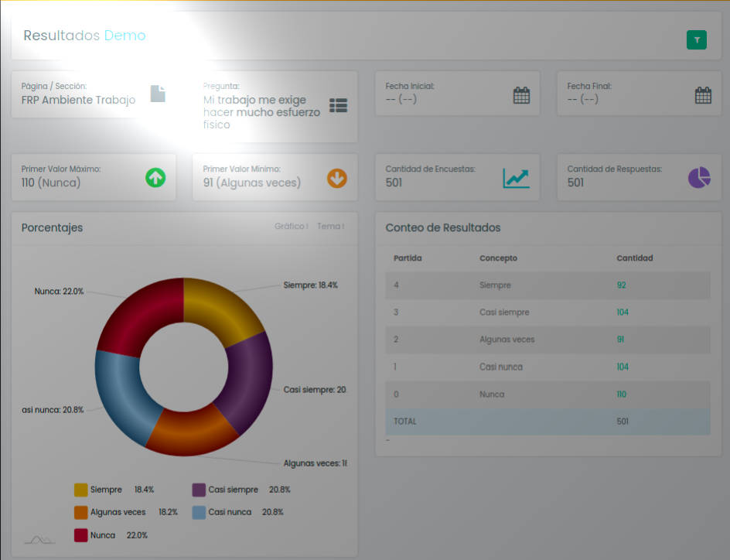Click the document icon for Página / Sección
730x560 pixels.
pyautogui.click(x=158, y=94)
